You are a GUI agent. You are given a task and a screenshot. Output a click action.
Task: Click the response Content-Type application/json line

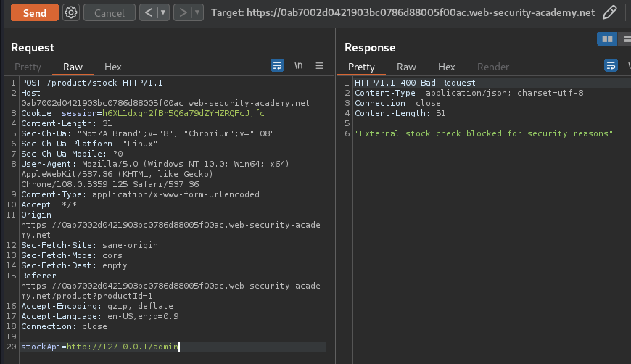469,93
